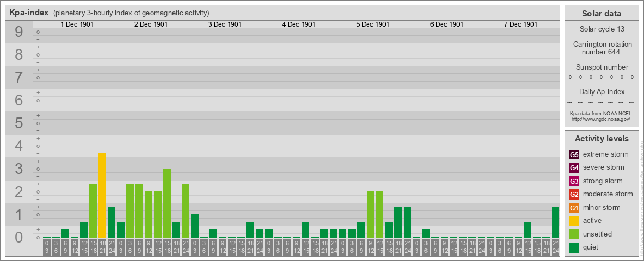Select the 2 Dec 1901 date header

(x=151, y=24)
